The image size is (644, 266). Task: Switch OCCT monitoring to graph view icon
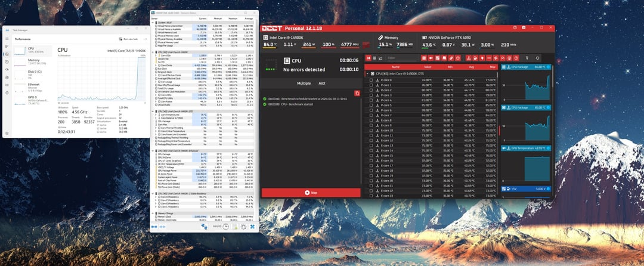(380, 58)
